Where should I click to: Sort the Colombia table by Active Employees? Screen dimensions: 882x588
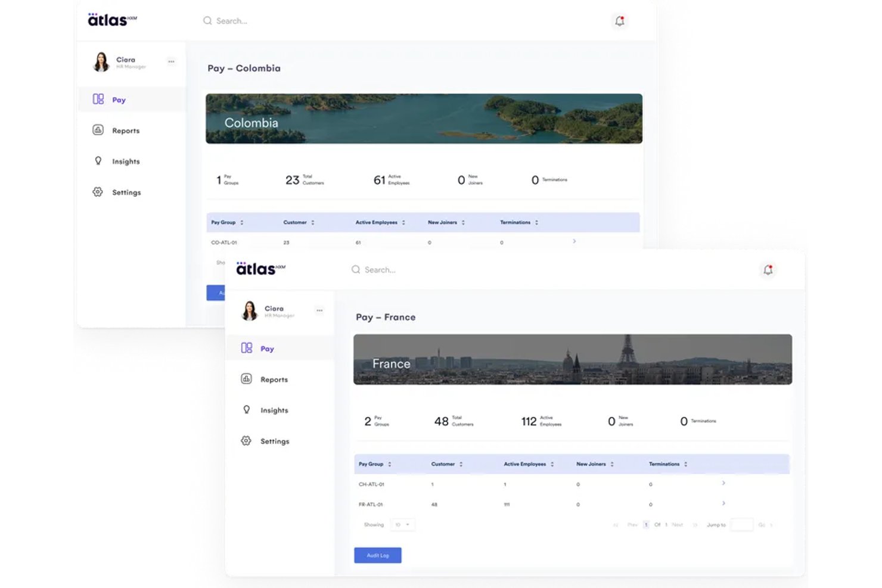pyautogui.click(x=403, y=222)
